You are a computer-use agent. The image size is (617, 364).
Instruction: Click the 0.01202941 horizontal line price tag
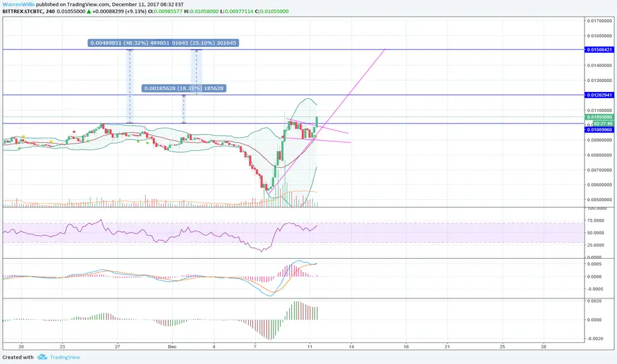point(599,95)
